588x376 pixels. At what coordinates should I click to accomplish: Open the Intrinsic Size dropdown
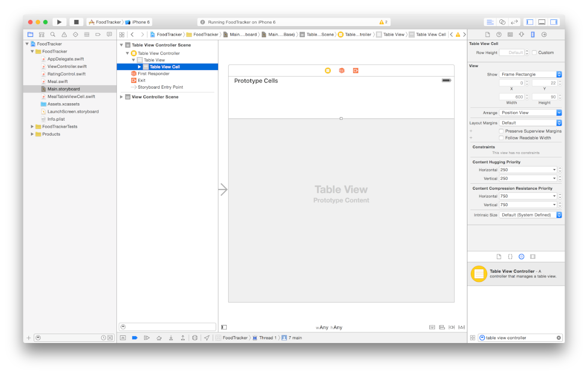pyautogui.click(x=530, y=215)
